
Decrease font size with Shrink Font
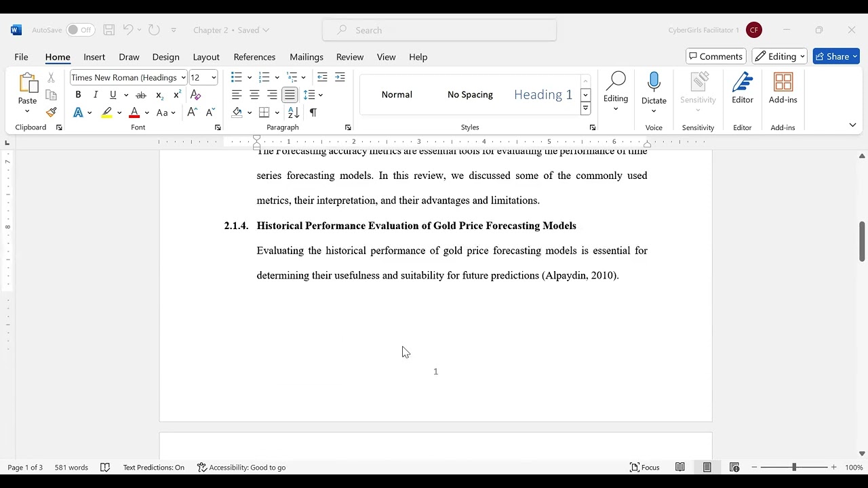(x=210, y=113)
